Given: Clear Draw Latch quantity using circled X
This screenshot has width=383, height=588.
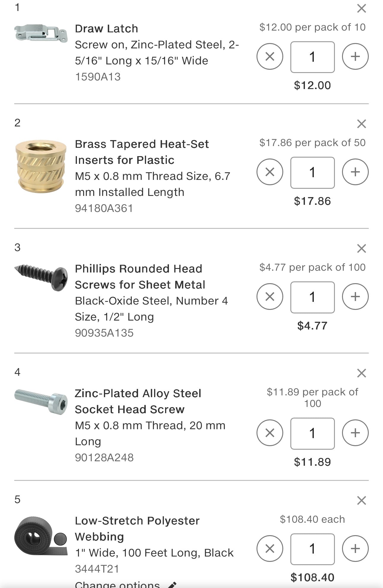Looking at the screenshot, I should (x=270, y=56).
